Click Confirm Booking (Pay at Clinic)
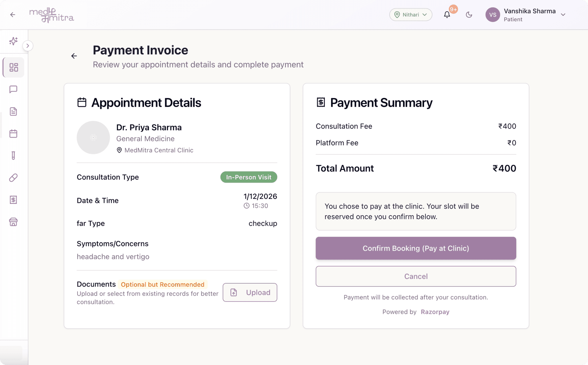 [416, 248]
